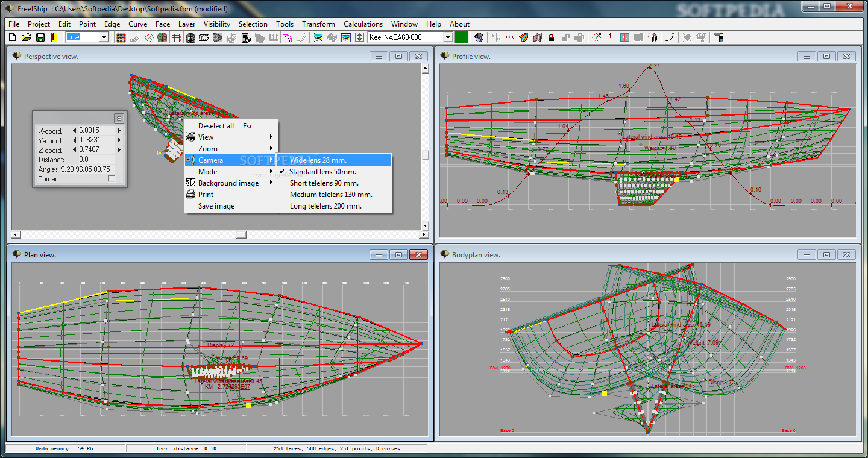This screenshot has height=458, width=868.
Task: Increase Z-coord with its right arrow
Action: 119,149
